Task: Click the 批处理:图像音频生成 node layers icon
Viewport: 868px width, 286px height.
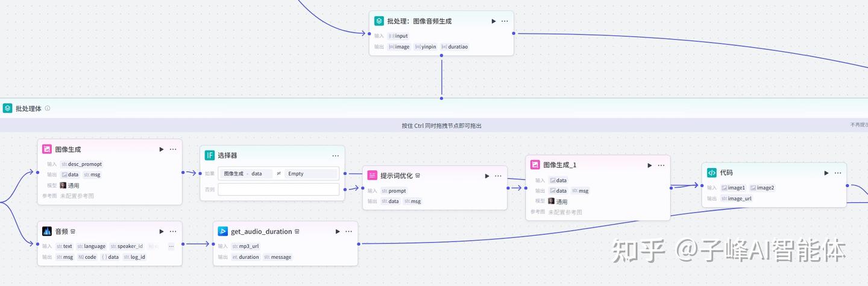Action: pyautogui.click(x=379, y=21)
